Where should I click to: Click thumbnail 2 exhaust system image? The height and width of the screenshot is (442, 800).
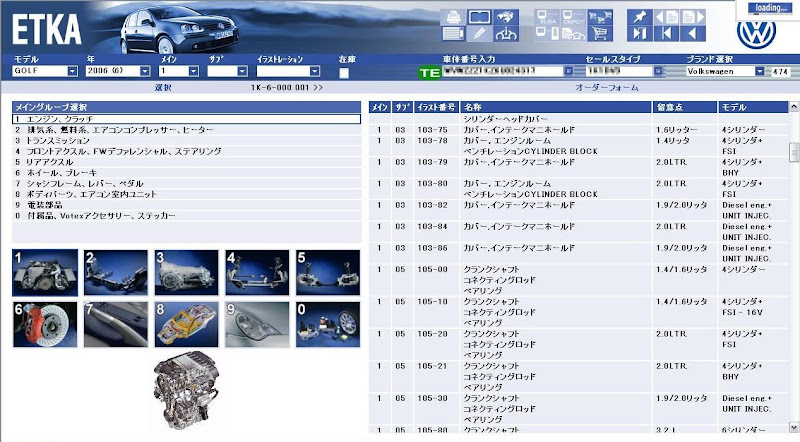pyautogui.click(x=116, y=273)
